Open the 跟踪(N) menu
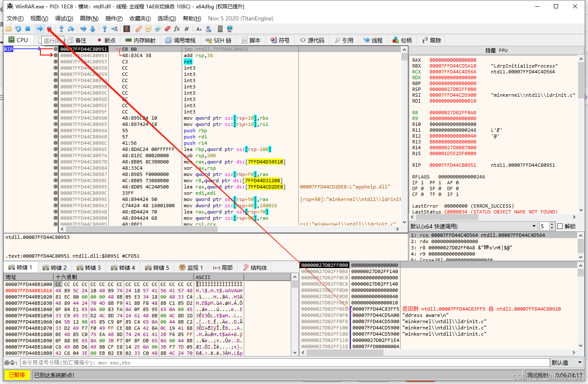 point(89,18)
